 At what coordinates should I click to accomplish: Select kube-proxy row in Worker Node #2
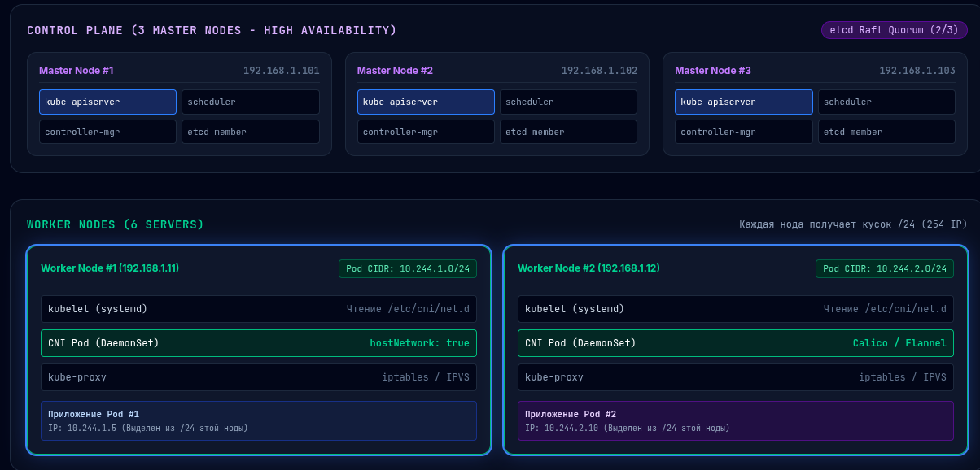[736, 377]
